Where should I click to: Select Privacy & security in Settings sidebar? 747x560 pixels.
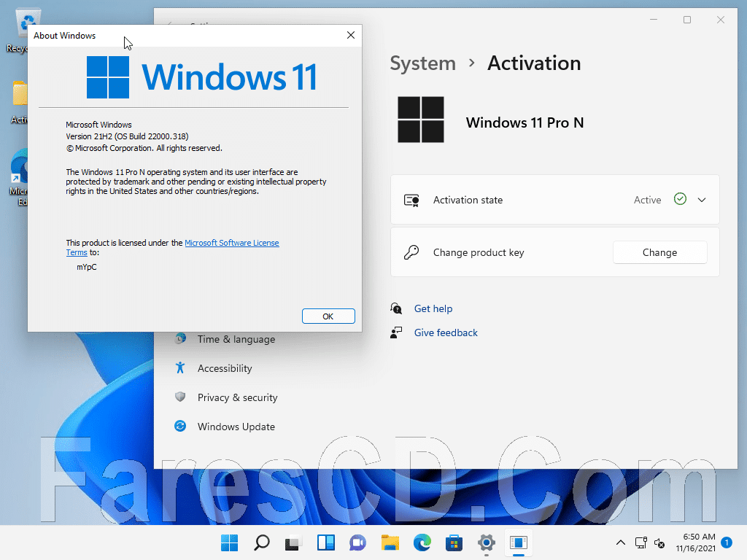point(237,397)
